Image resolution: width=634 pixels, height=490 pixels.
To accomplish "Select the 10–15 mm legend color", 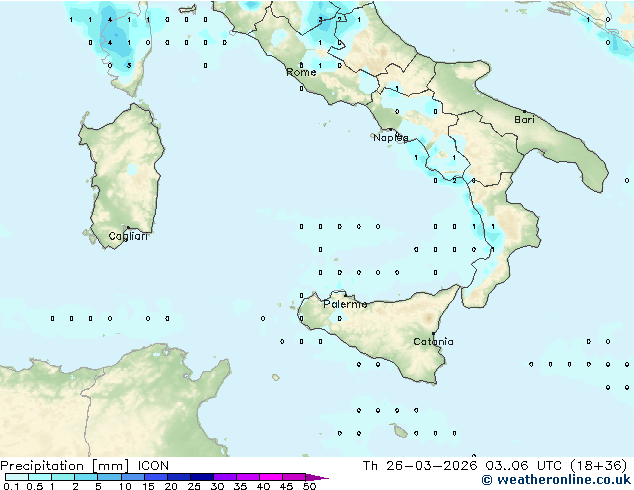I will [x=133, y=477].
